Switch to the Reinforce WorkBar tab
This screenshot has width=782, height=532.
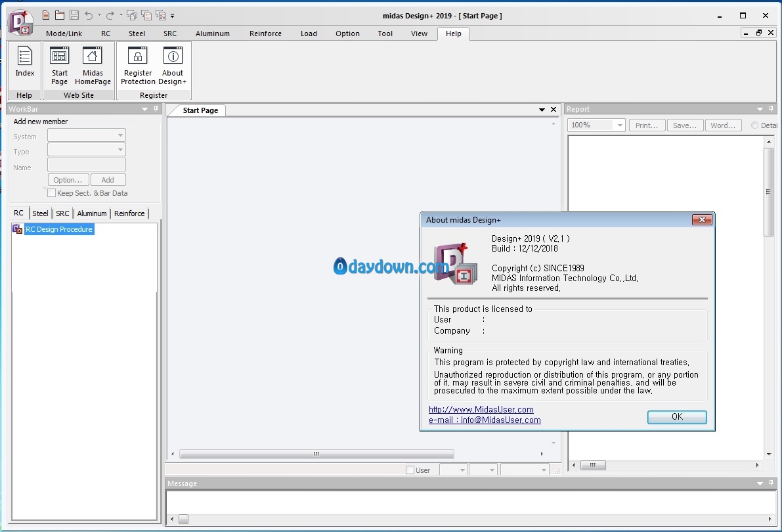pyautogui.click(x=129, y=213)
